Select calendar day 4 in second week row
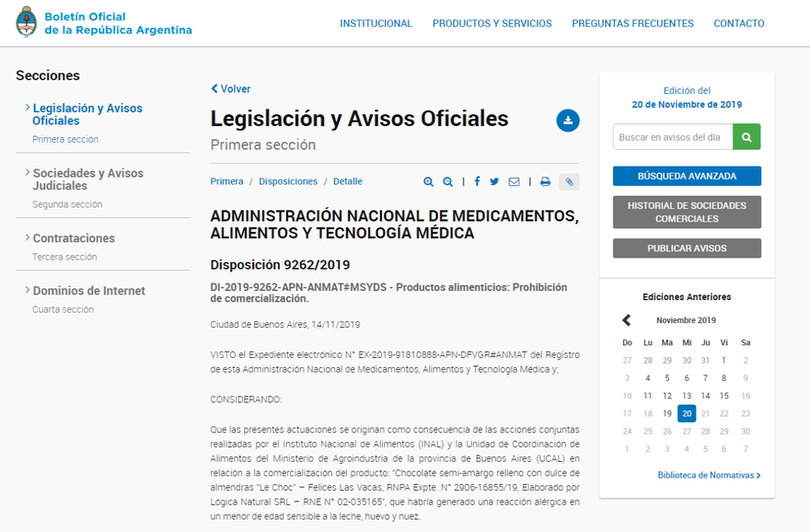 tap(647, 378)
